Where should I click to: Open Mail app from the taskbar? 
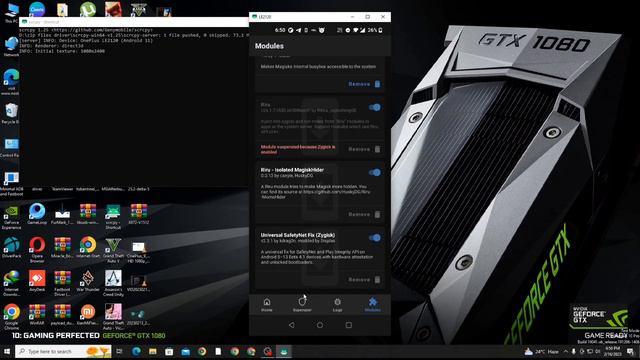point(186,351)
